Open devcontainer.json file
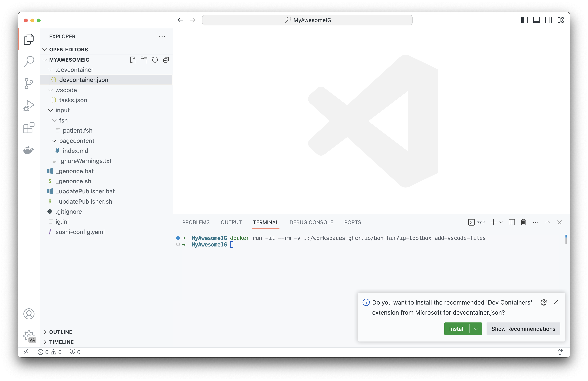Image resolution: width=588 pixels, height=381 pixels. (x=106, y=80)
